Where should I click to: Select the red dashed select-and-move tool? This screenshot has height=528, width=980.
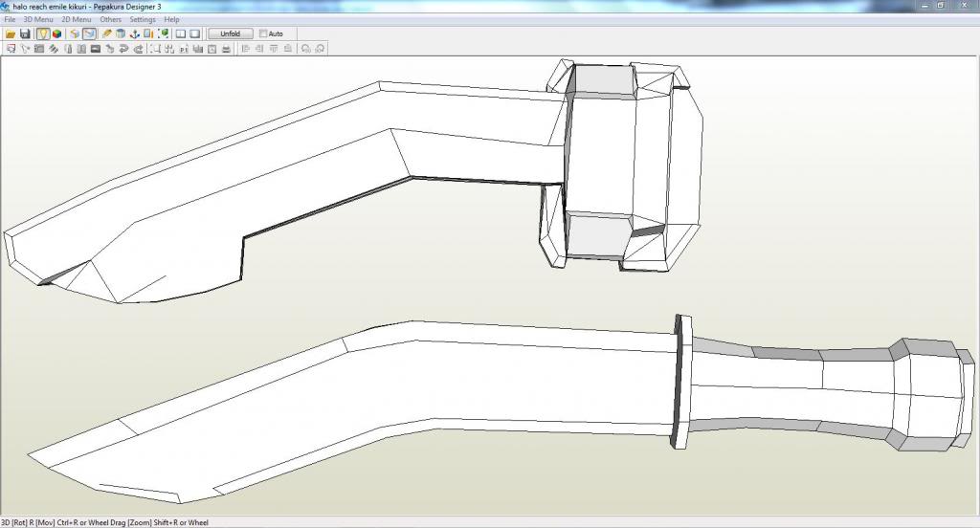pyautogui.click(x=11, y=49)
